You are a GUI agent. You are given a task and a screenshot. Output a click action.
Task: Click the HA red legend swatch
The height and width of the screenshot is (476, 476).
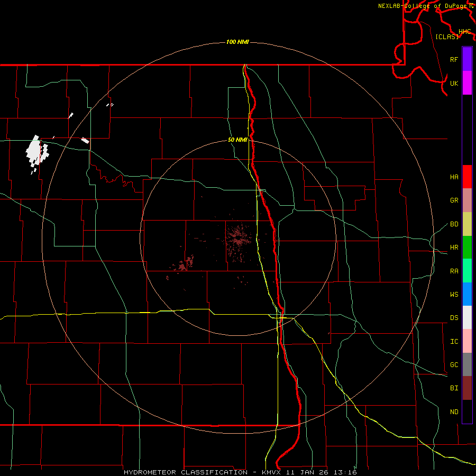click(x=467, y=177)
